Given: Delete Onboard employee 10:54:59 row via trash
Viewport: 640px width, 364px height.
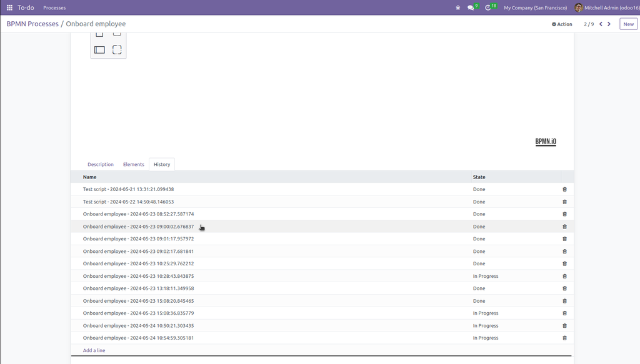Looking at the screenshot, I should point(565,338).
